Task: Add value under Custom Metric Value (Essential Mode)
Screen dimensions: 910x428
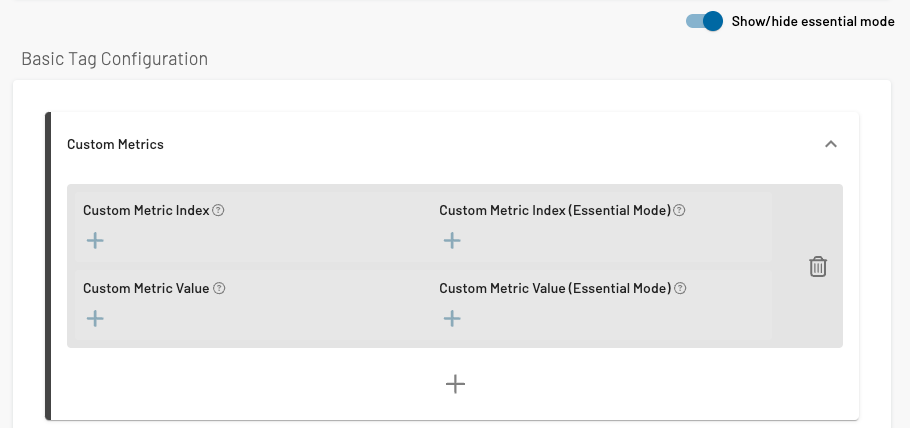Action: click(x=452, y=318)
